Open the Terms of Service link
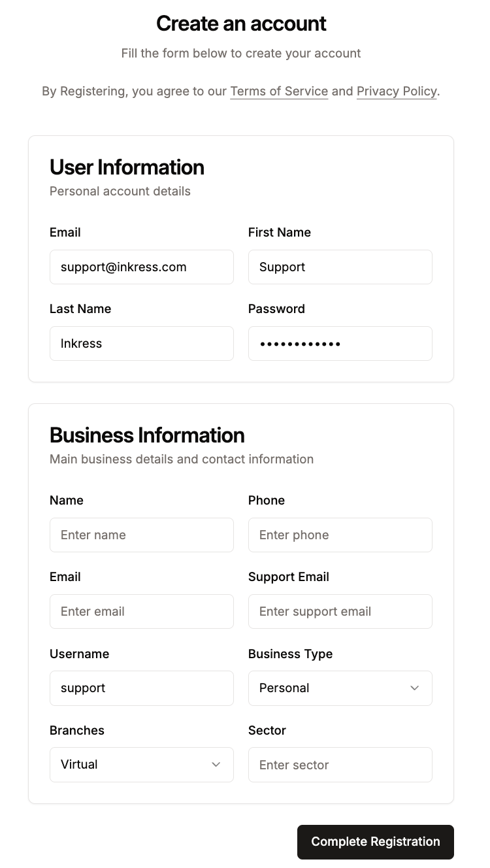The image size is (490, 868). point(279,92)
